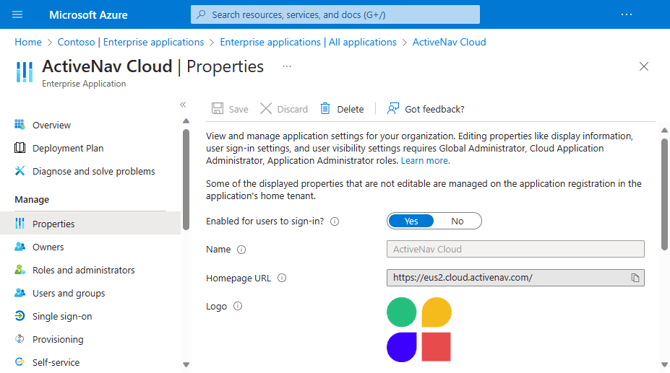Click the Save button label

pyautogui.click(x=238, y=109)
